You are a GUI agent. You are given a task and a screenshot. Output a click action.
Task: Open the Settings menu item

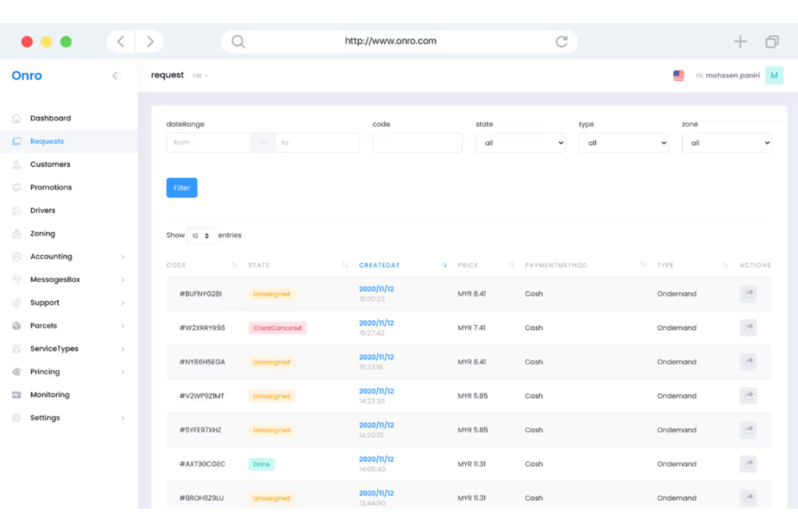[45, 417]
